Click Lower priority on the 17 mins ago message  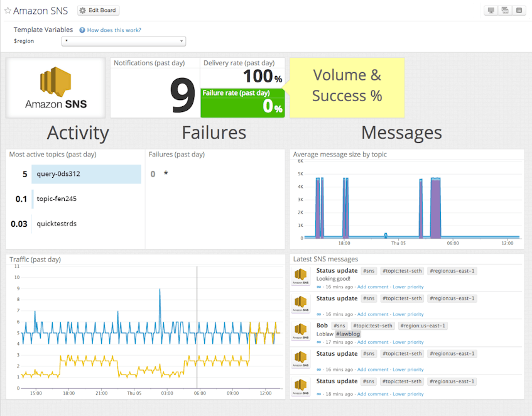point(408,342)
